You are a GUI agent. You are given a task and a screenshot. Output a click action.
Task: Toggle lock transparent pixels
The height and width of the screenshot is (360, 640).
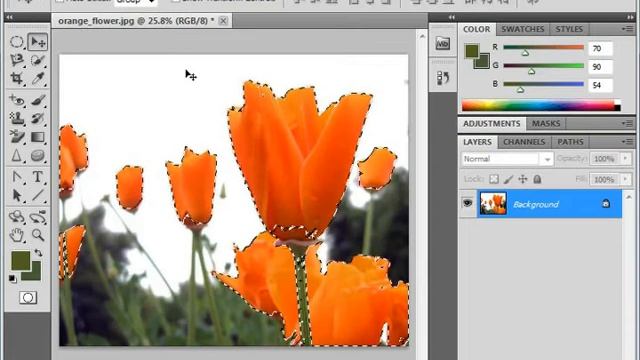click(494, 179)
